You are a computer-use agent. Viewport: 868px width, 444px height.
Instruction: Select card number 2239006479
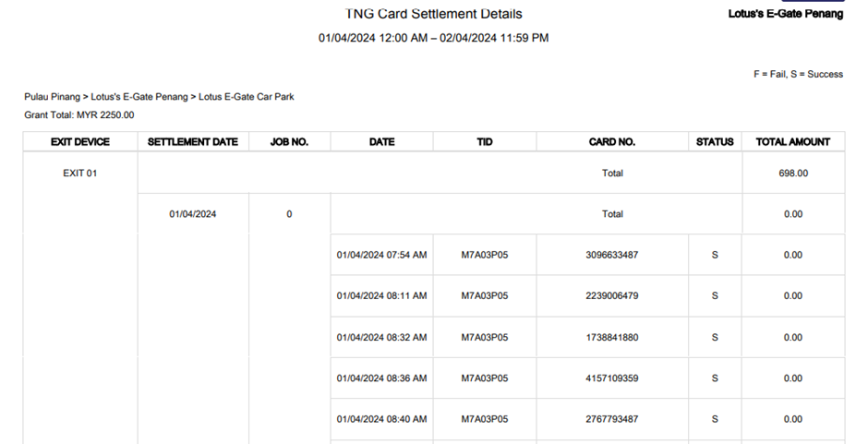click(611, 296)
